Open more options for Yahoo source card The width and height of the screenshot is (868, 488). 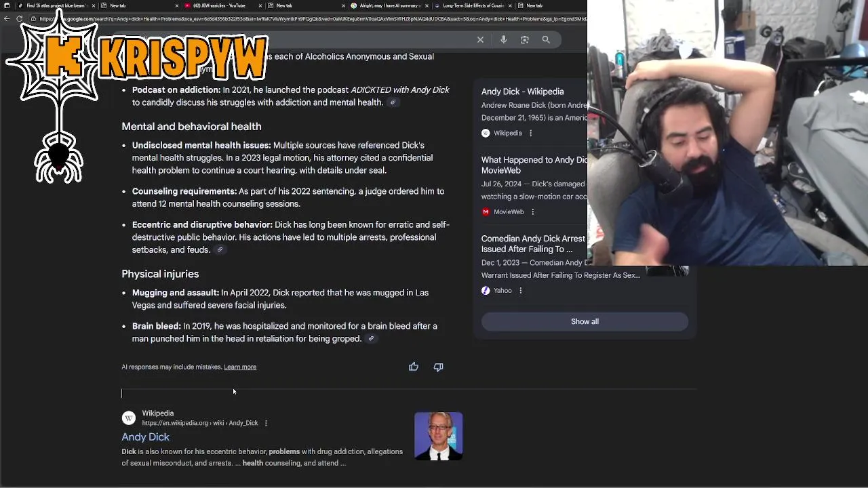(520, 291)
